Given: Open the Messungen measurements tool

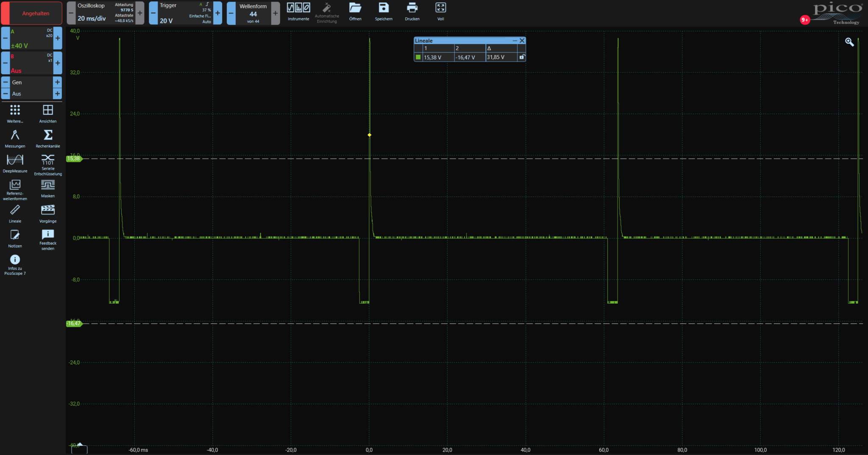Looking at the screenshot, I should coord(15,139).
